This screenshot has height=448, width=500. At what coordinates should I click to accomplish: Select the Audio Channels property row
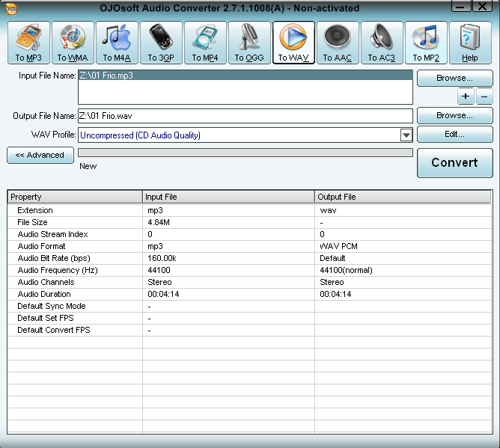point(249,282)
